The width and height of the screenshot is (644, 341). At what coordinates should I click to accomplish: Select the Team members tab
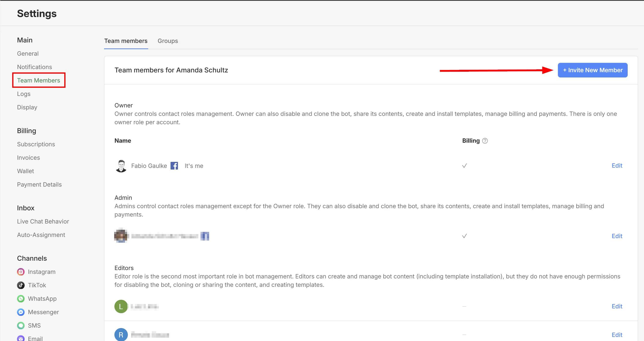pos(126,41)
